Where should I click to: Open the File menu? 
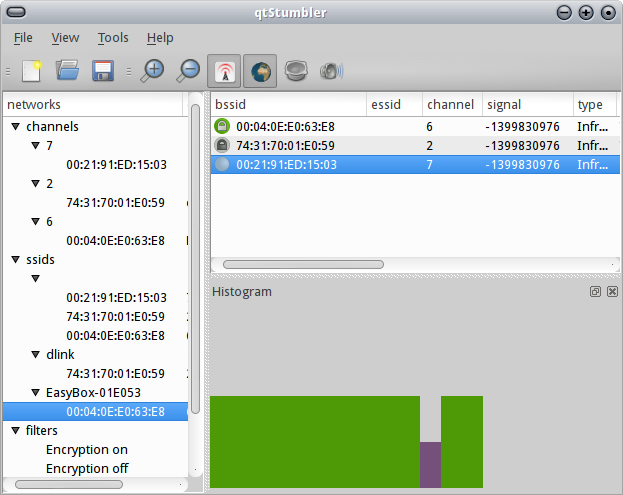point(23,38)
